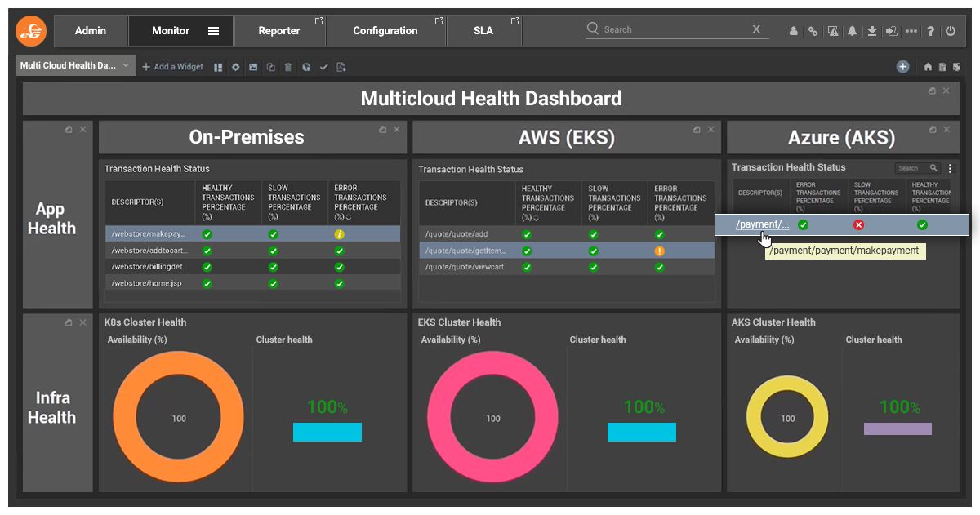Click the dashboard layout icon
Image resolution: width=980 pixels, height=515 pixels.
(218, 67)
